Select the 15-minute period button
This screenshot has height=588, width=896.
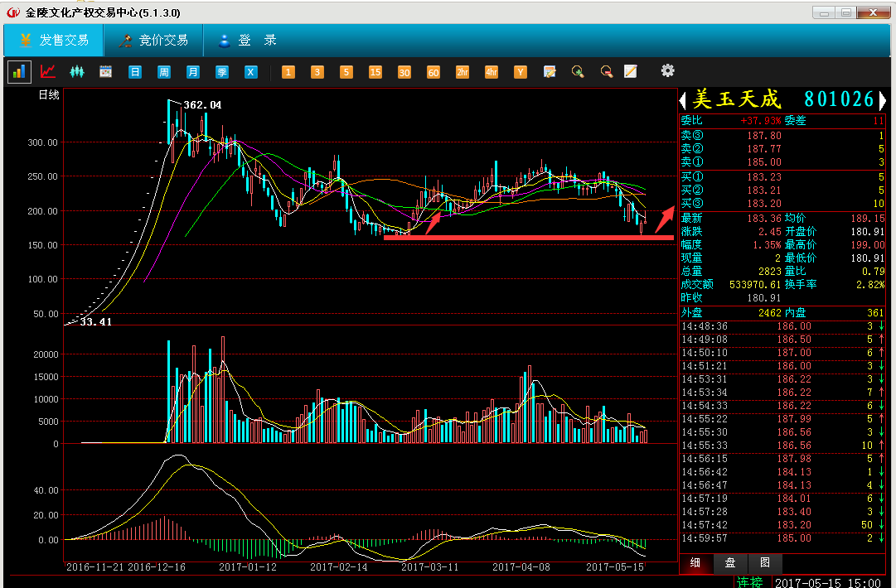pyautogui.click(x=375, y=72)
